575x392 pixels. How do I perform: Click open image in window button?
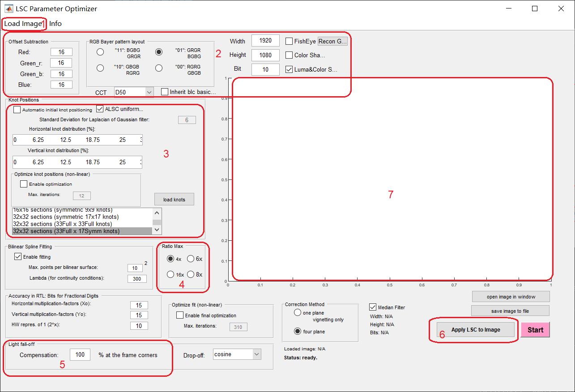[x=511, y=297]
